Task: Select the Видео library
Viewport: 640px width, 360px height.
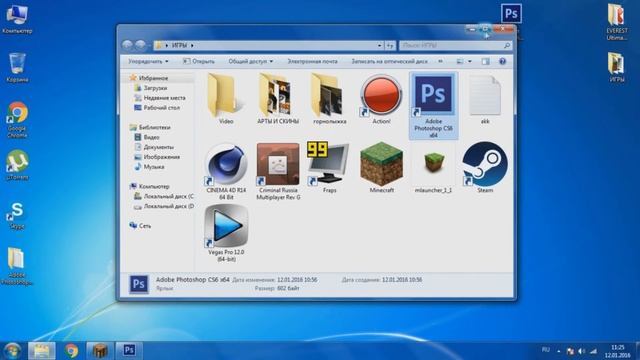Action: pyautogui.click(x=151, y=137)
